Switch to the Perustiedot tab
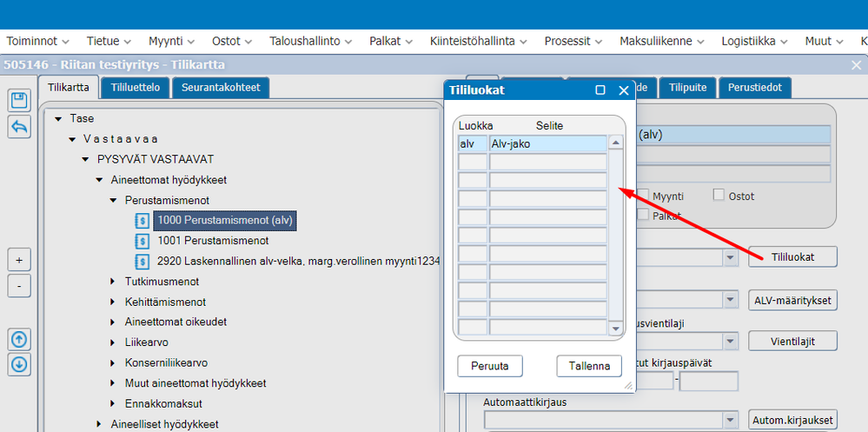The height and width of the screenshot is (432, 868). 754,88
